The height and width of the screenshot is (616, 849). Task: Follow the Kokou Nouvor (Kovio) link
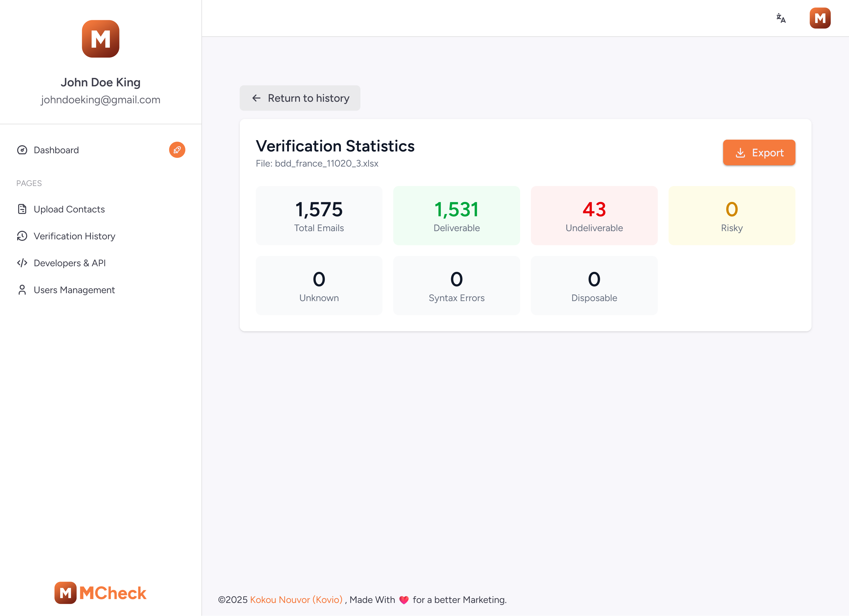click(x=296, y=600)
